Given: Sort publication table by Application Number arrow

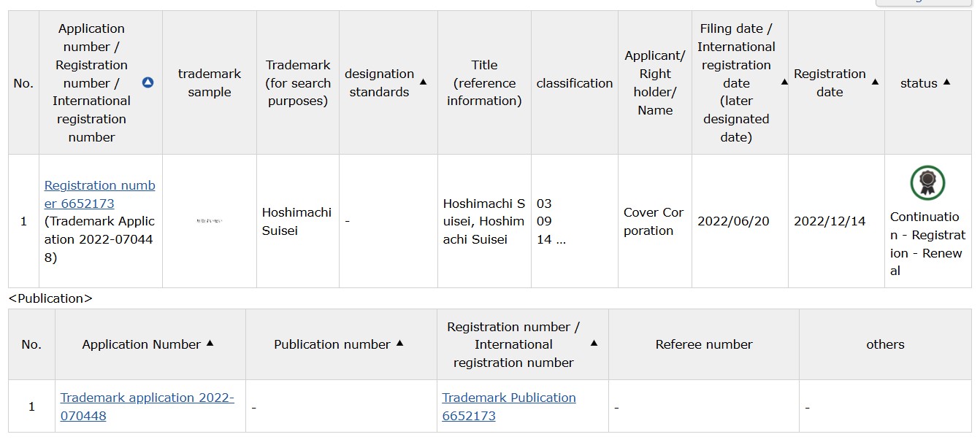Looking at the screenshot, I should tap(210, 343).
